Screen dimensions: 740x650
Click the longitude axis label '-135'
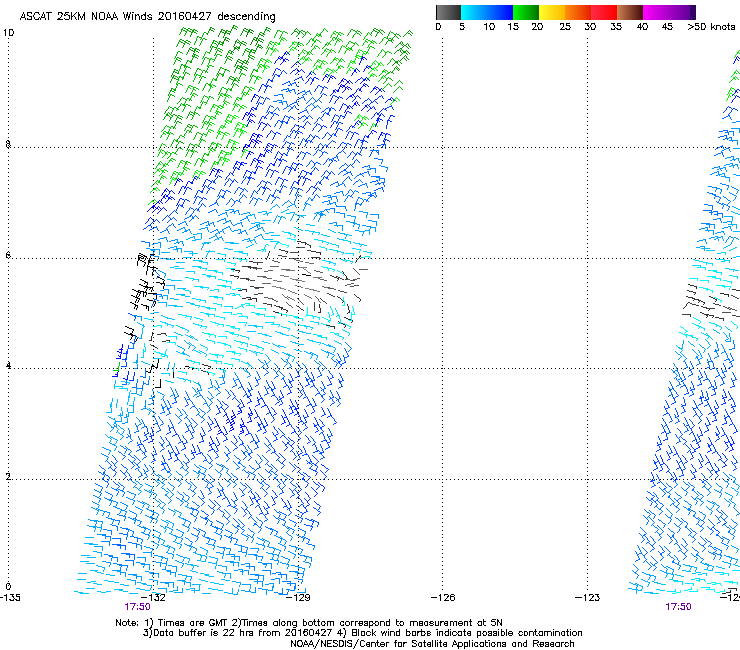(10, 598)
